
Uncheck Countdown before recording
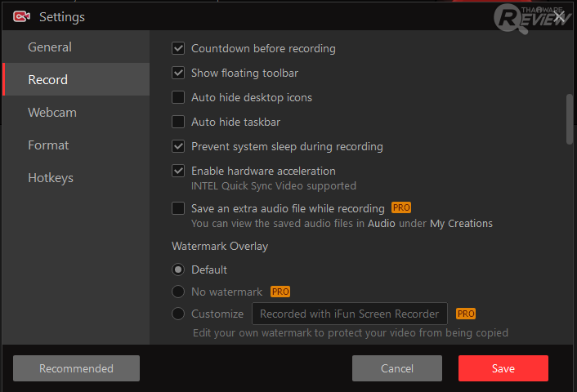coord(178,48)
